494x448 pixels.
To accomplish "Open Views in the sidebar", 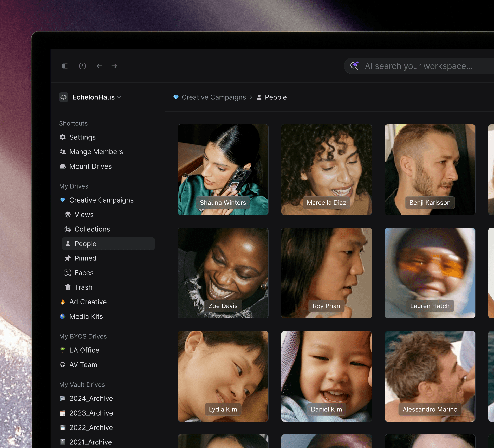I will [84, 215].
